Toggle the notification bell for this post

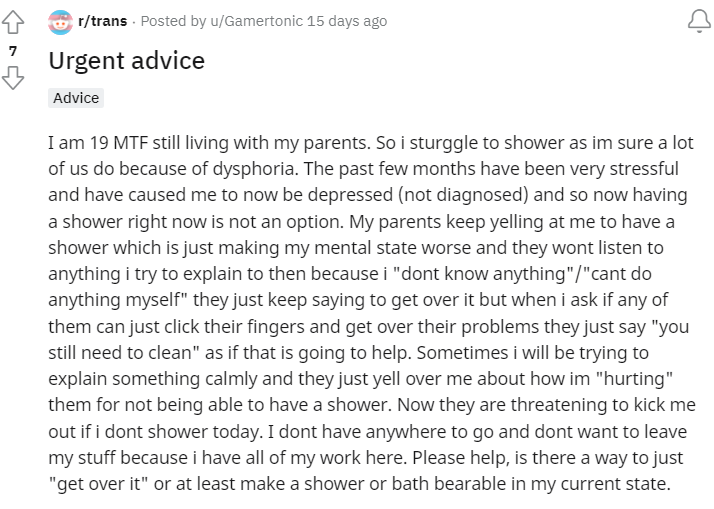click(699, 21)
